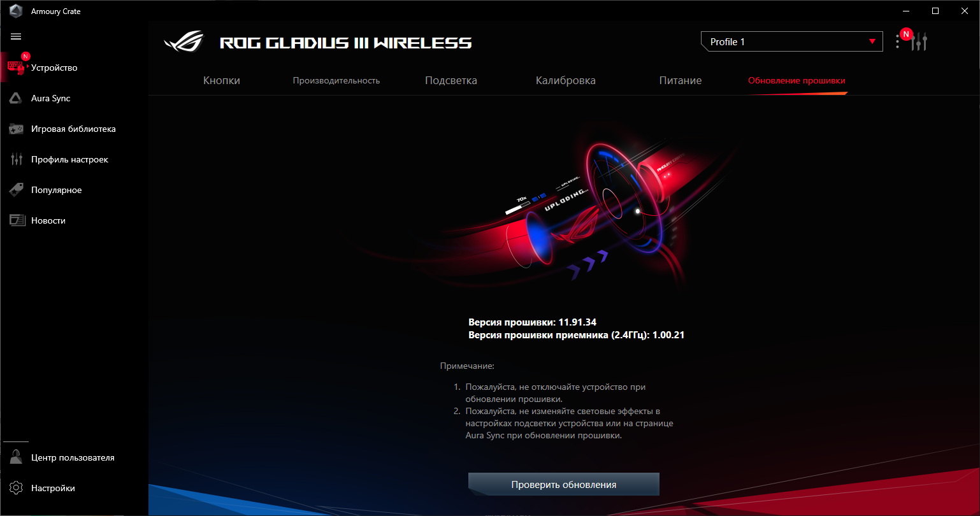Switch to the Кнопки tab
Screen dimensions: 980x516
pyautogui.click(x=222, y=81)
